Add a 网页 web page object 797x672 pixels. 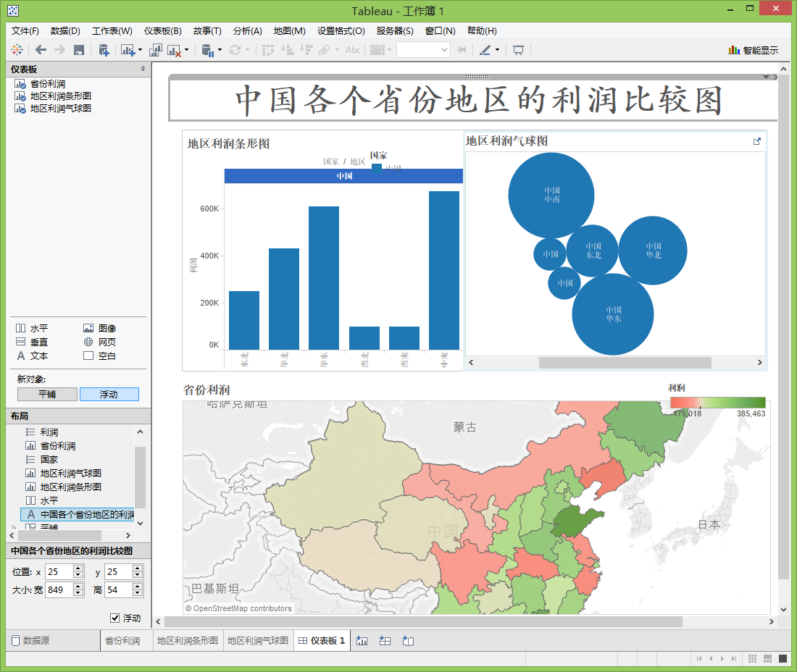coord(100,342)
